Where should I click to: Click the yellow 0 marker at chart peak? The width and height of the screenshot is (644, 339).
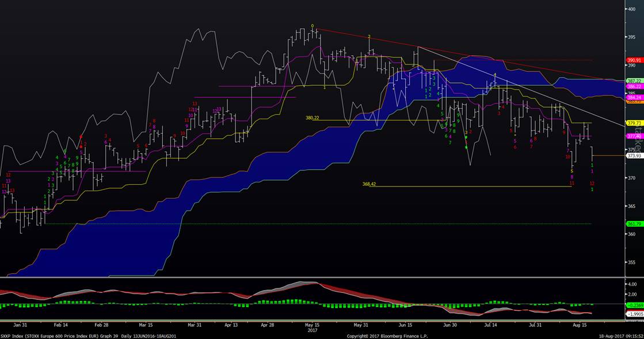pos(313,26)
